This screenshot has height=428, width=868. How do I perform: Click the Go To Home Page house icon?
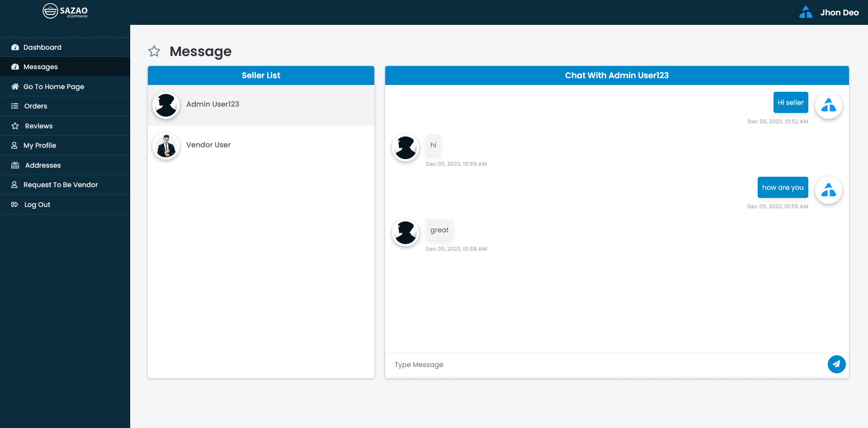pyautogui.click(x=15, y=87)
